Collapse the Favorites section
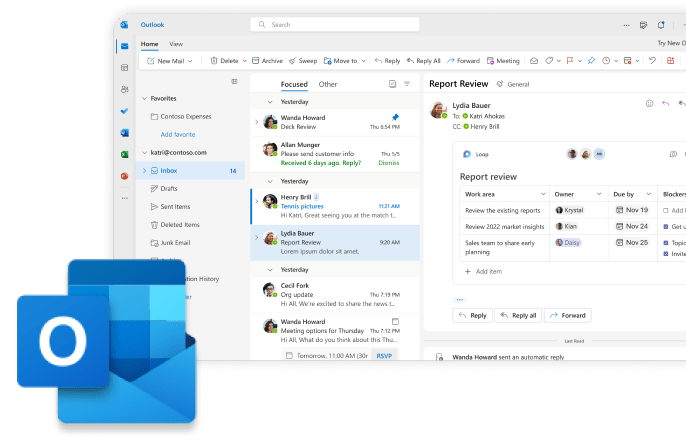 pyautogui.click(x=144, y=98)
